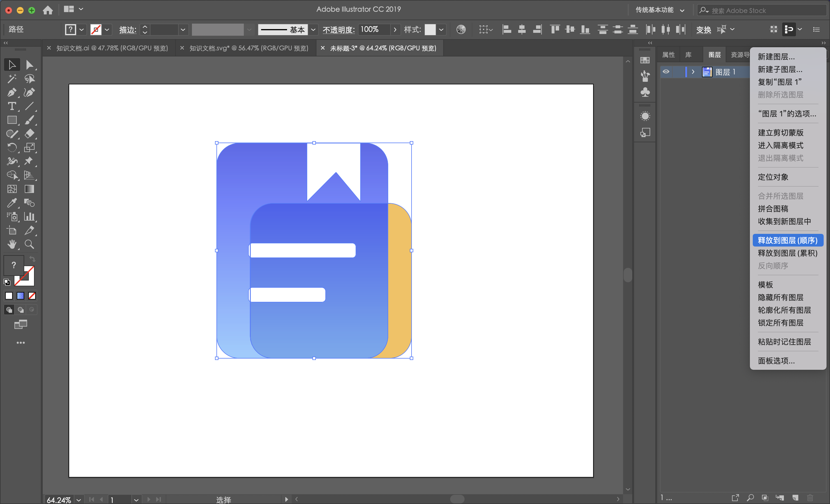830x504 pixels.
Task: Pick the Magic Wand tool
Action: coord(12,79)
